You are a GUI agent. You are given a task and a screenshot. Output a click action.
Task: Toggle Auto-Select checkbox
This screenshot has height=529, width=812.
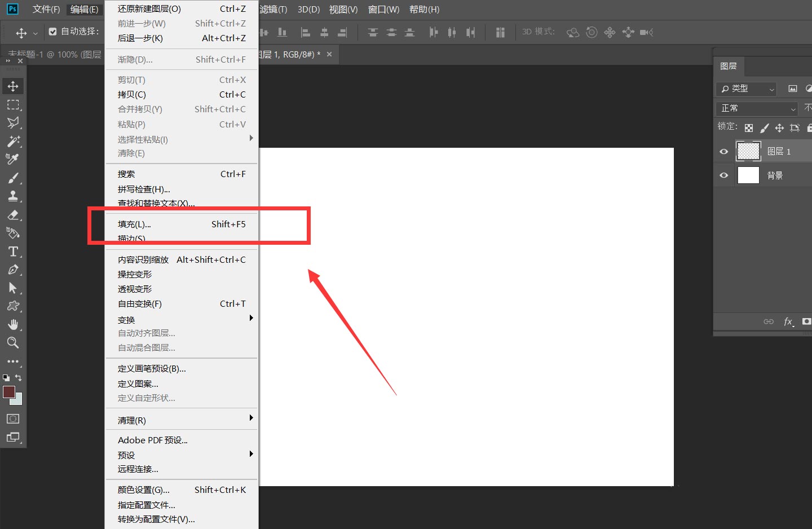[x=52, y=32]
